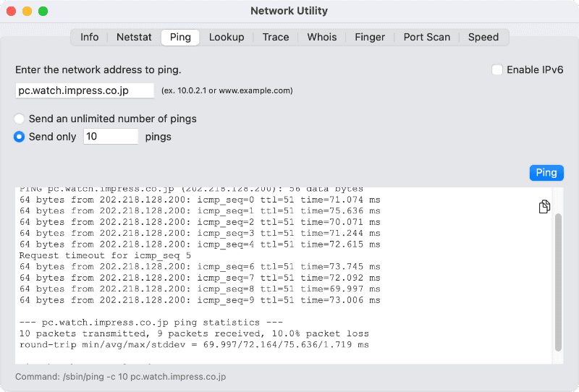The image size is (579, 392).
Task: Switch to the Whois tab
Action: [322, 38]
